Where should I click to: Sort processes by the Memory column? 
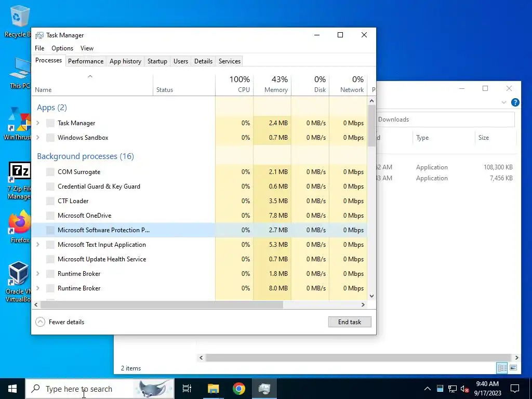pyautogui.click(x=272, y=85)
